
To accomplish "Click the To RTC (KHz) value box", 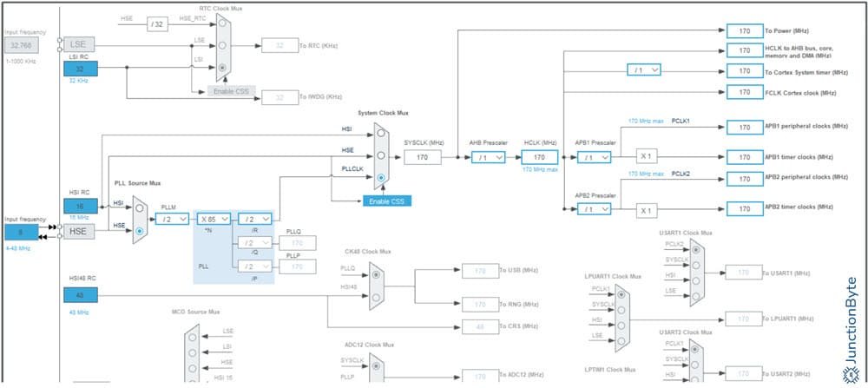I will [279, 45].
